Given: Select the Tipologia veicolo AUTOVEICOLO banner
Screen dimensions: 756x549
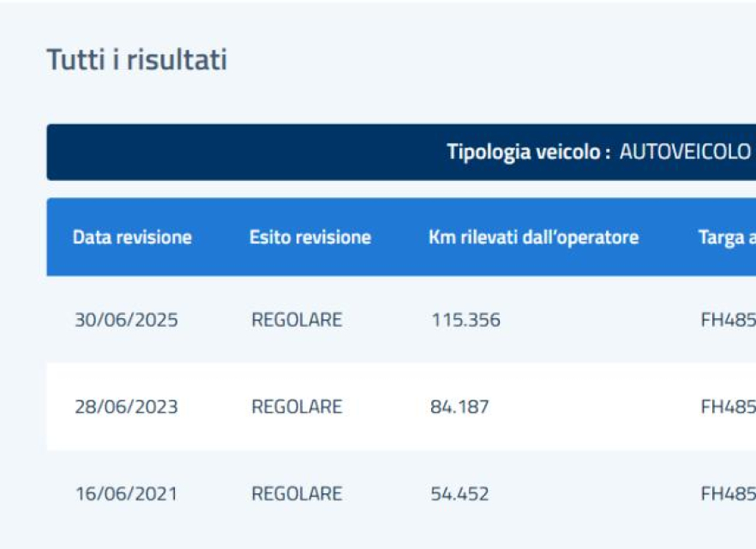Looking at the screenshot, I should coord(401,152).
